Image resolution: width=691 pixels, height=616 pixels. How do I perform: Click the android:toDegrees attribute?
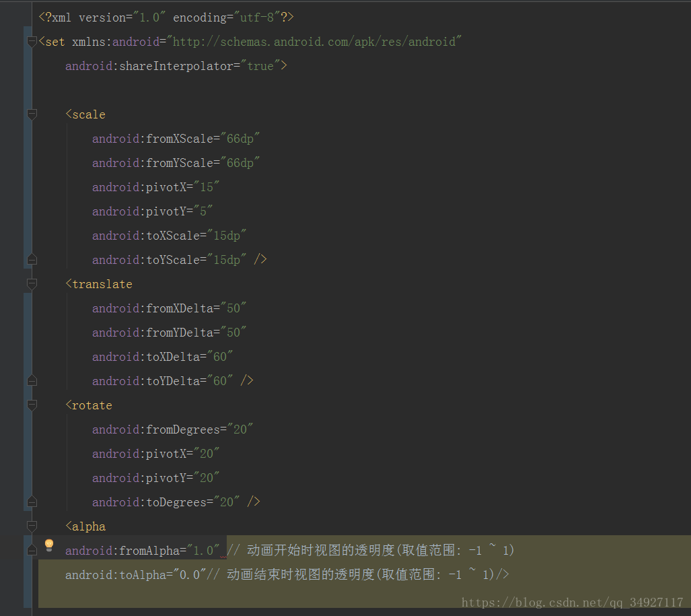(149, 502)
